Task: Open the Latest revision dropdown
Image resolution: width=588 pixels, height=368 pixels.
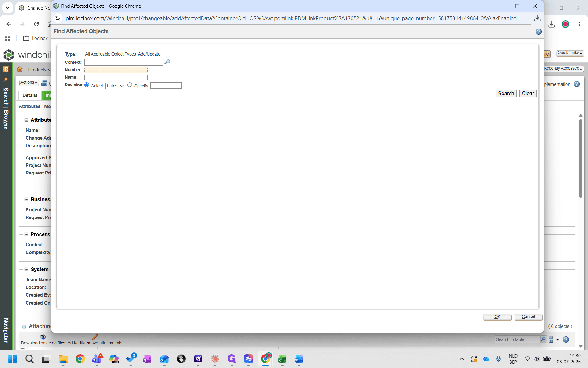Action: point(115,86)
